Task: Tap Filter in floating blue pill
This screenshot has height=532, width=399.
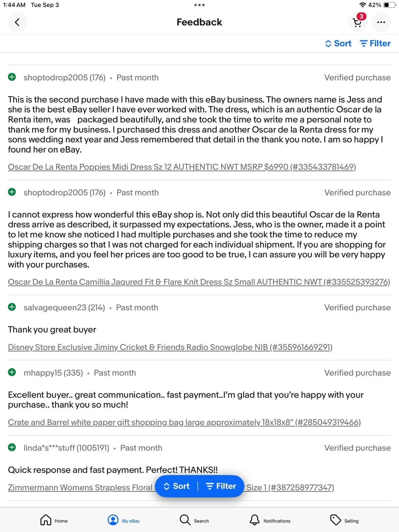Action: pyautogui.click(x=221, y=486)
